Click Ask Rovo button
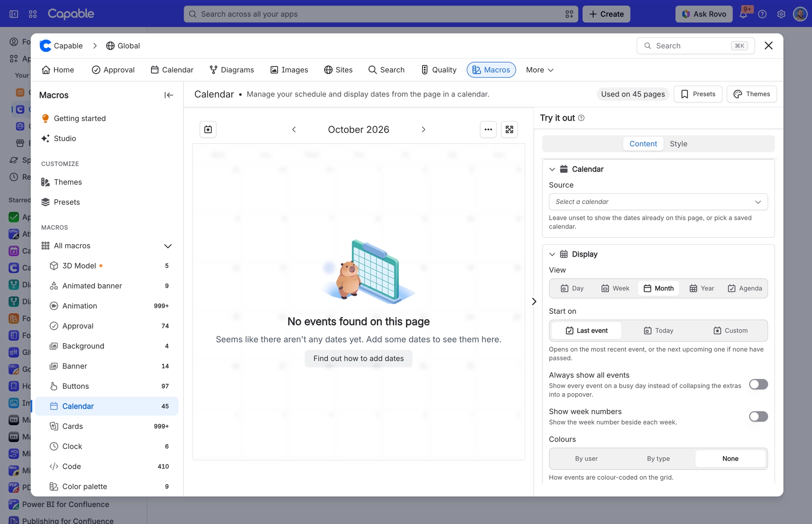 click(704, 14)
